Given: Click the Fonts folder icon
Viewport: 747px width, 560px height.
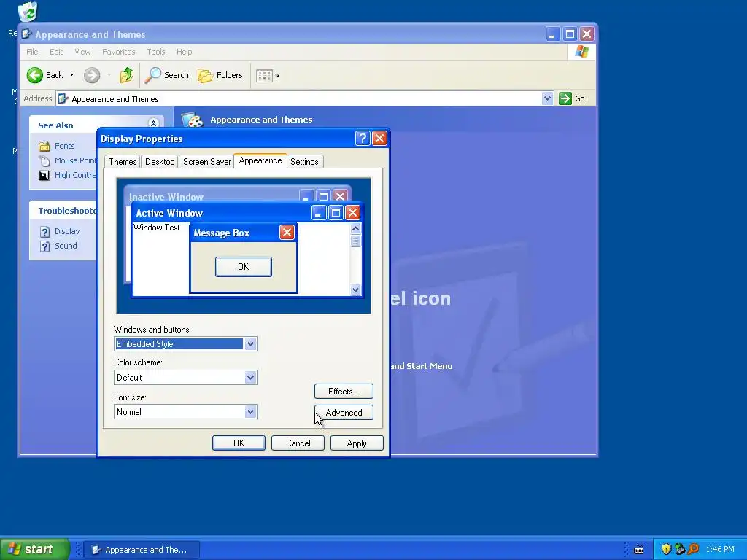Looking at the screenshot, I should 44,146.
